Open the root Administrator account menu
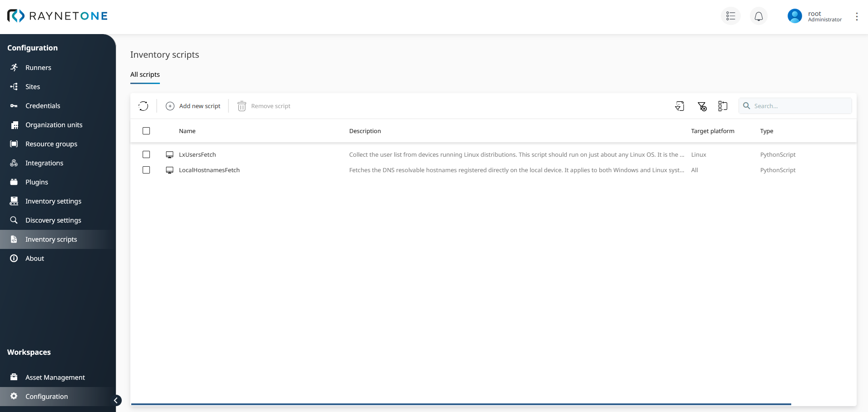The height and width of the screenshot is (412, 868). coord(814,16)
